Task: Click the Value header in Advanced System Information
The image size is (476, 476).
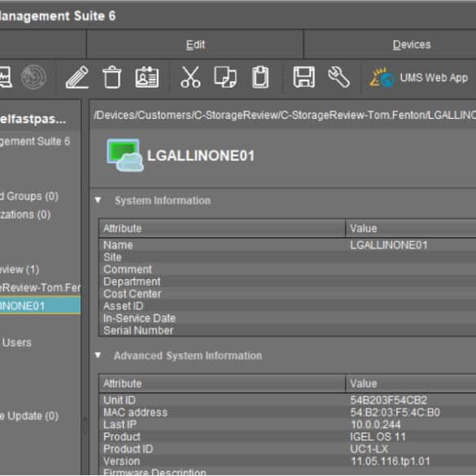Action: click(x=411, y=383)
